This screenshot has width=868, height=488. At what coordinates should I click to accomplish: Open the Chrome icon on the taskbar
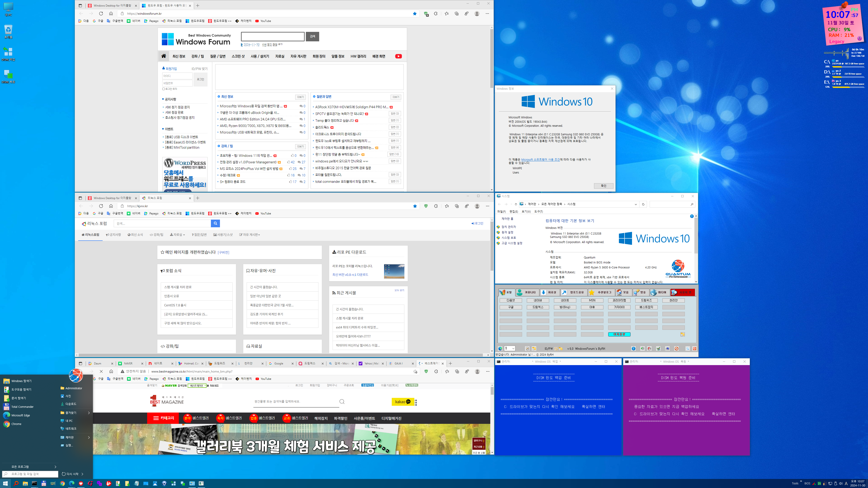[62, 484]
